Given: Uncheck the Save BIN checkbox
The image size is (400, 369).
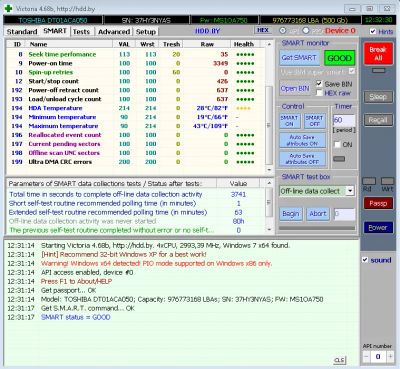Looking at the screenshot, I should tap(319, 84).
